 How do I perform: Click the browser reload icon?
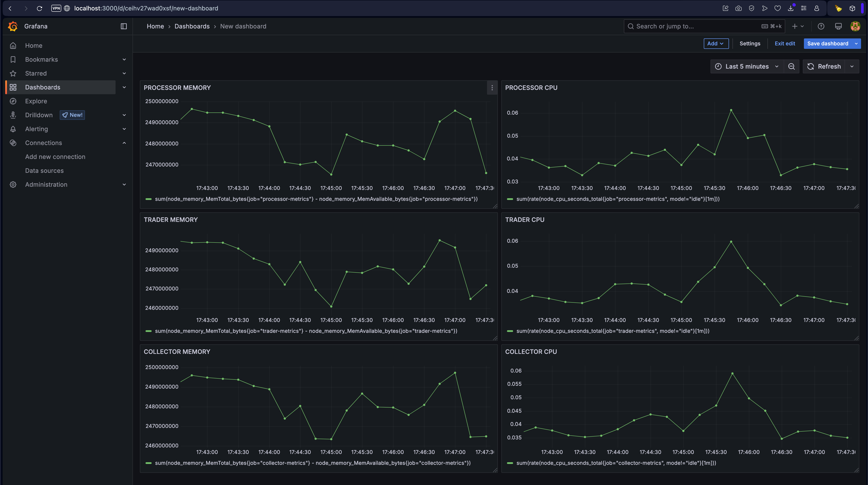[39, 8]
